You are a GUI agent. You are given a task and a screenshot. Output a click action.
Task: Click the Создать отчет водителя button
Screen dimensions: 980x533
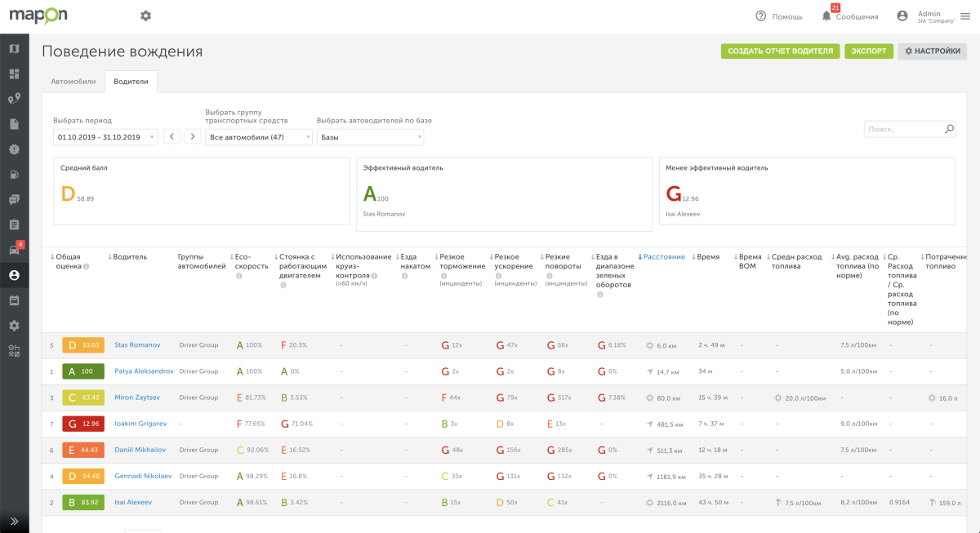click(780, 51)
